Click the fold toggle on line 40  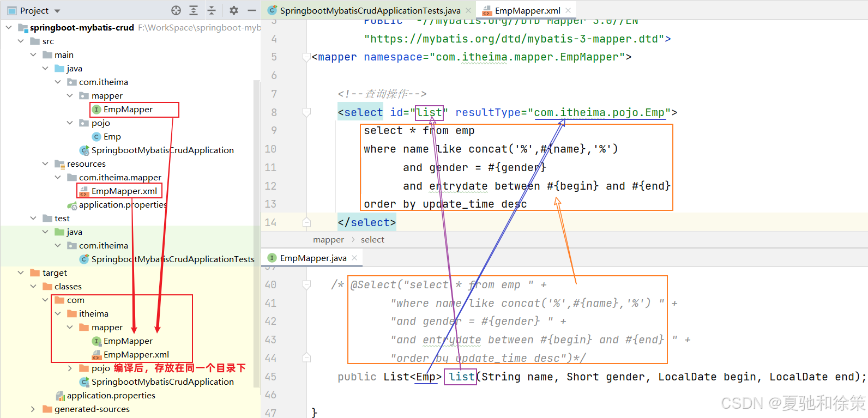(307, 284)
